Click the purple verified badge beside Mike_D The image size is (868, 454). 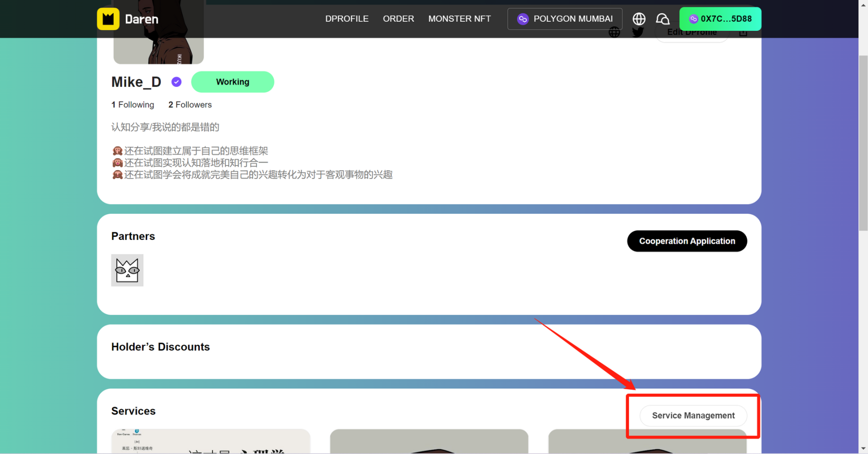(x=176, y=82)
